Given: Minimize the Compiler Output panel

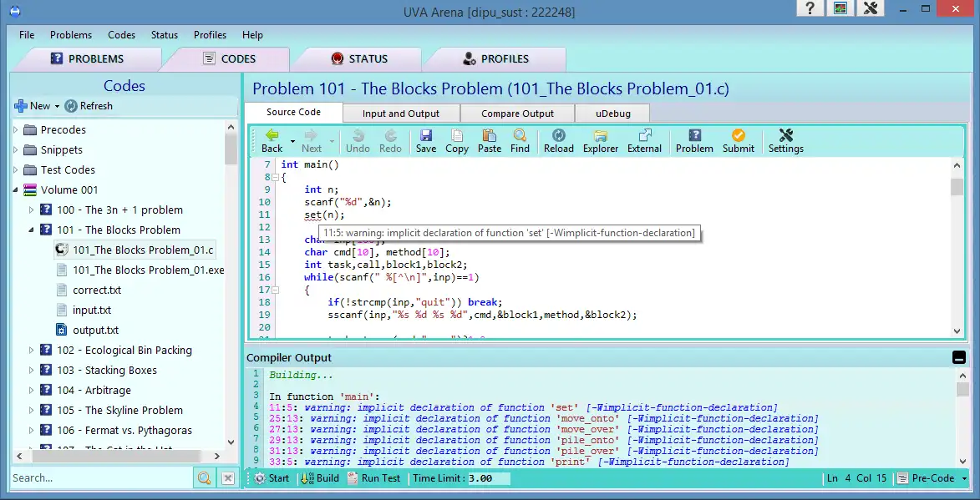Looking at the screenshot, I should click(958, 357).
